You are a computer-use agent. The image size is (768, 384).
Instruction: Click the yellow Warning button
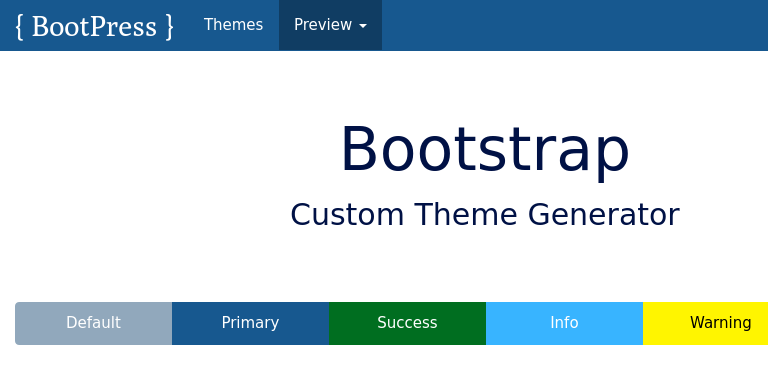[x=705, y=323]
